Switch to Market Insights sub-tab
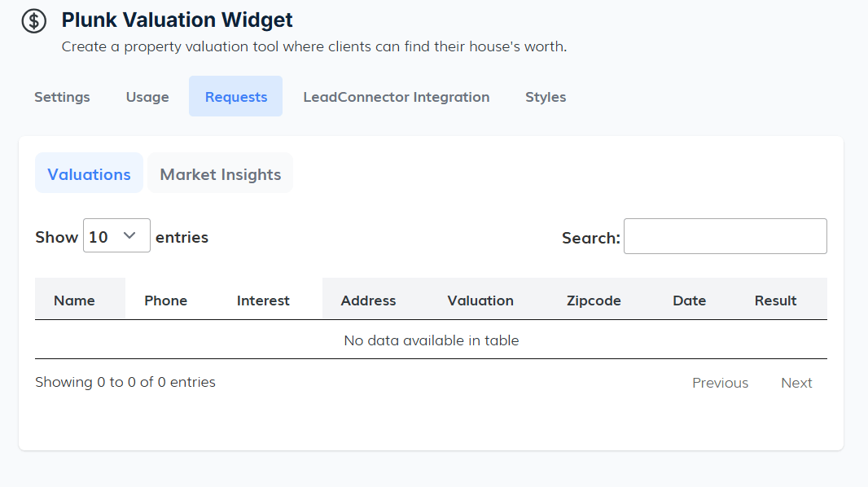The height and width of the screenshot is (487, 868). point(221,173)
